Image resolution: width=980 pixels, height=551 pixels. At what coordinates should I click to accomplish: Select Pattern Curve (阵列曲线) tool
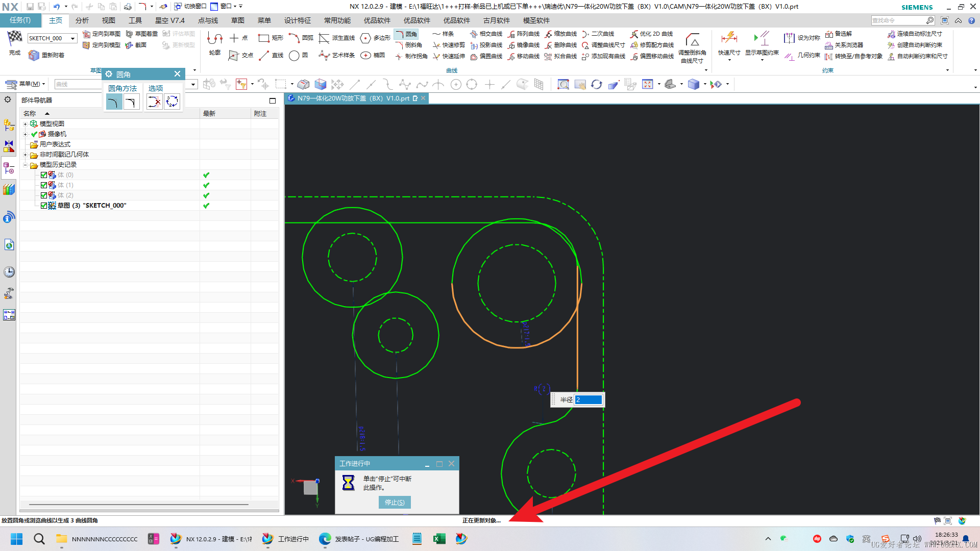(x=524, y=34)
